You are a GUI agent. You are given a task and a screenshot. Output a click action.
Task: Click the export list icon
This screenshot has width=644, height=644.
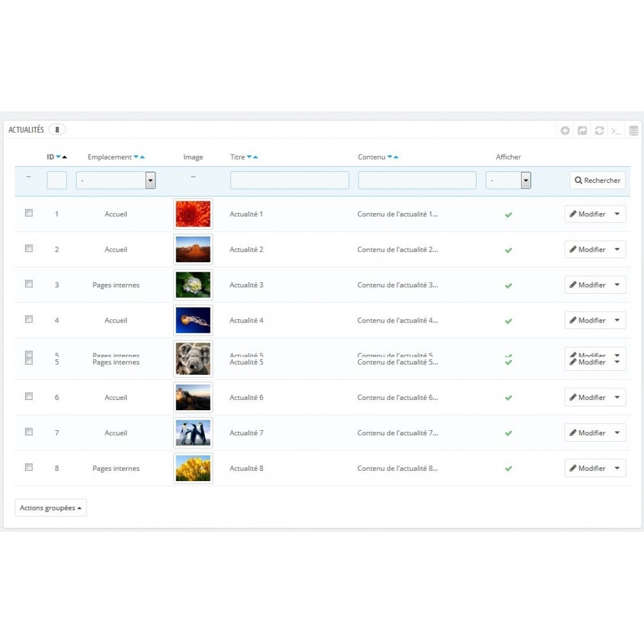pos(582,131)
